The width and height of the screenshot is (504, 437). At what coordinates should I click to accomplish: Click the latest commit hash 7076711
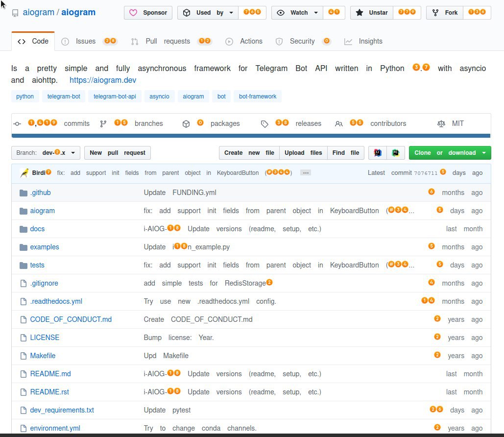[x=426, y=173]
